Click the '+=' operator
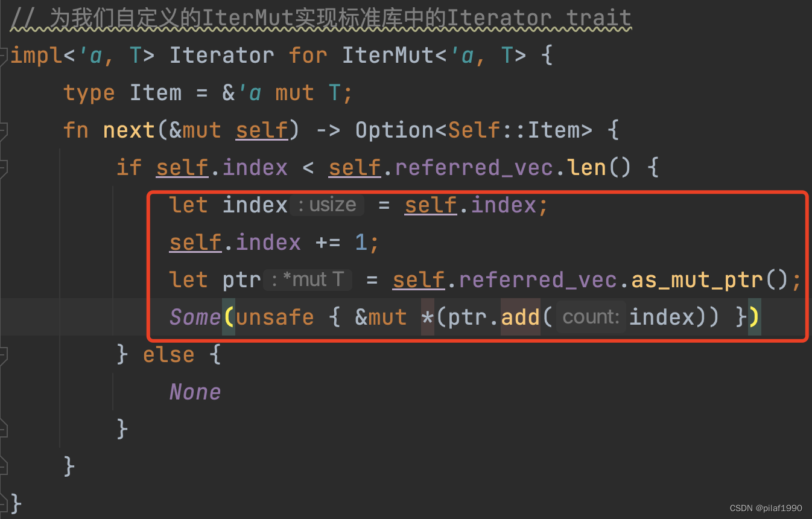Image resolution: width=812 pixels, height=519 pixels. coord(328,243)
